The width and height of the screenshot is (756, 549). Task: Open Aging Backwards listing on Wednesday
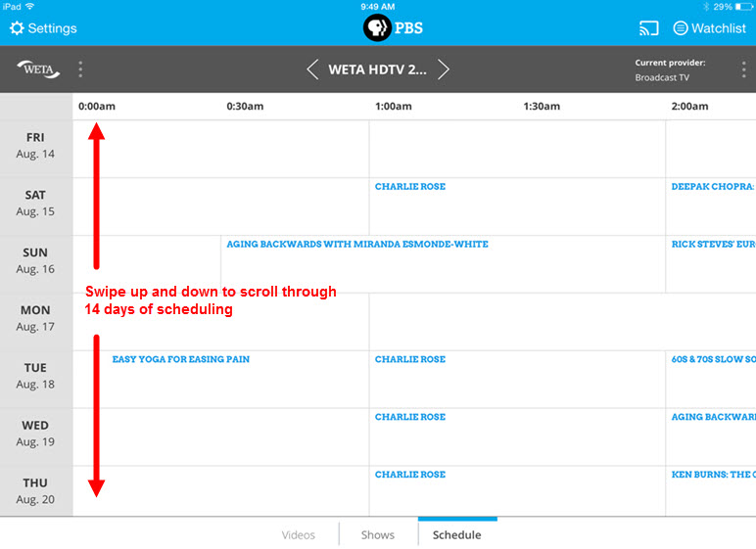[x=713, y=417]
